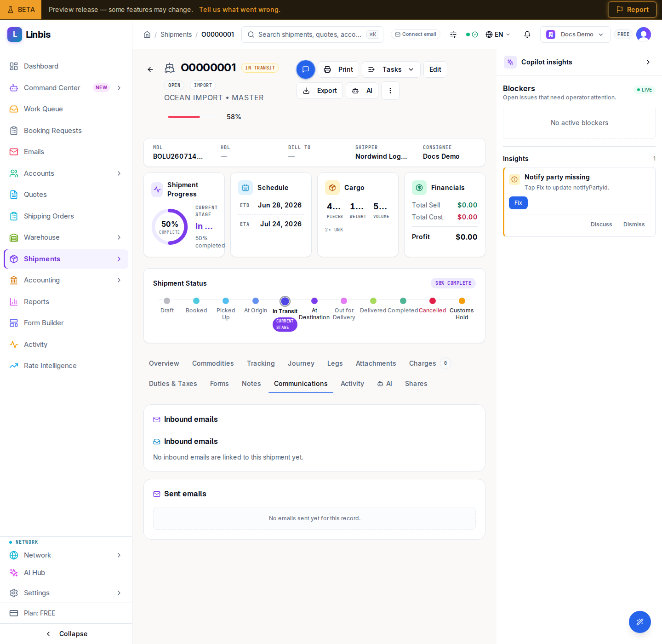Collapse the sidebar
The image size is (662, 644).
[x=66, y=634]
